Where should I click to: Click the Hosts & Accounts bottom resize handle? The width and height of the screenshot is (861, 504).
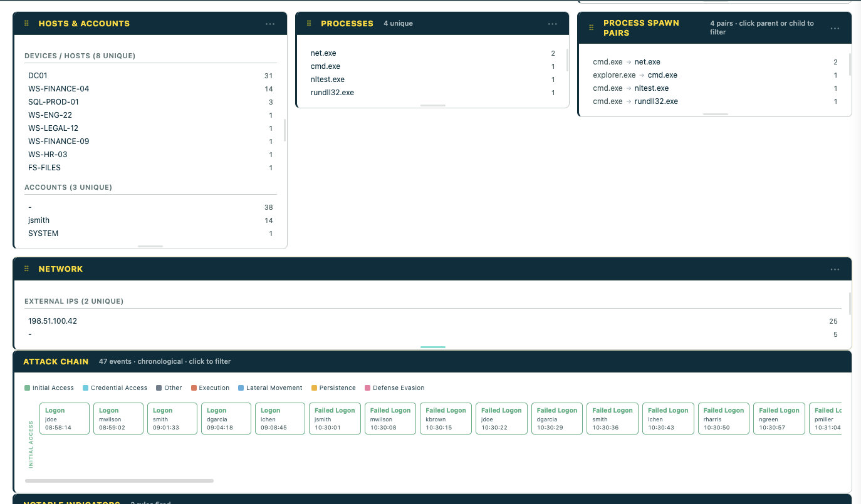pyautogui.click(x=150, y=246)
